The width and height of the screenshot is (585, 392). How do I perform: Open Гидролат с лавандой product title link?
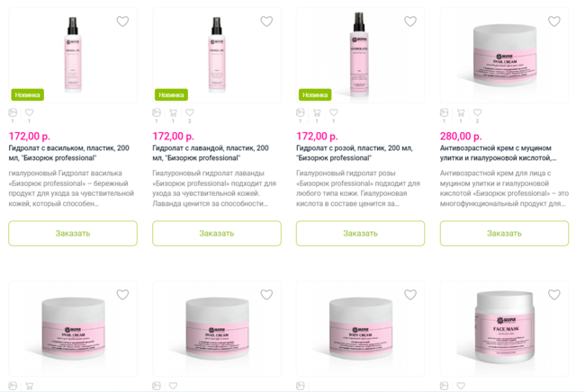(x=211, y=153)
